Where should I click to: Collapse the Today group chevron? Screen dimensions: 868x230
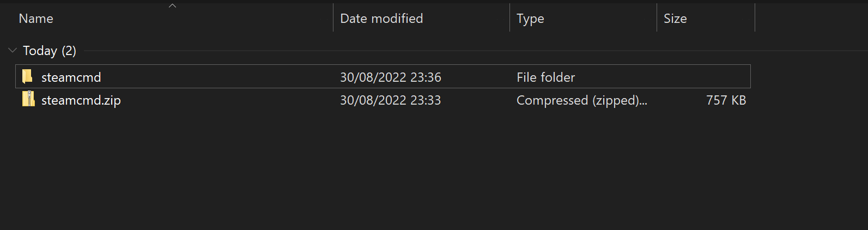click(x=13, y=50)
